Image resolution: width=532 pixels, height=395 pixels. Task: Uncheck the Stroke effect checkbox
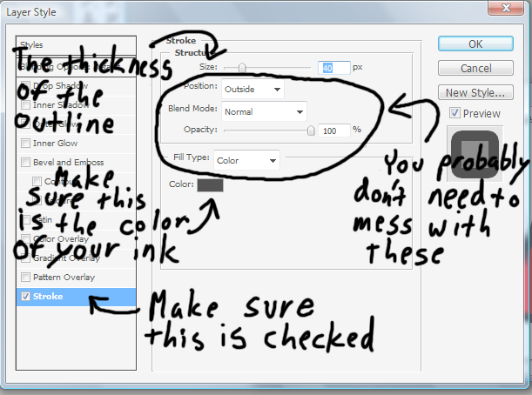tap(26, 297)
